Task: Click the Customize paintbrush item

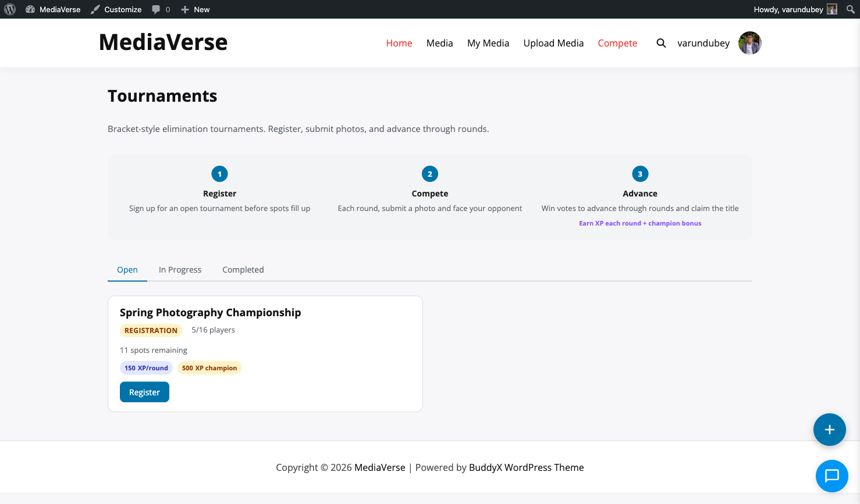Action: pos(116,9)
